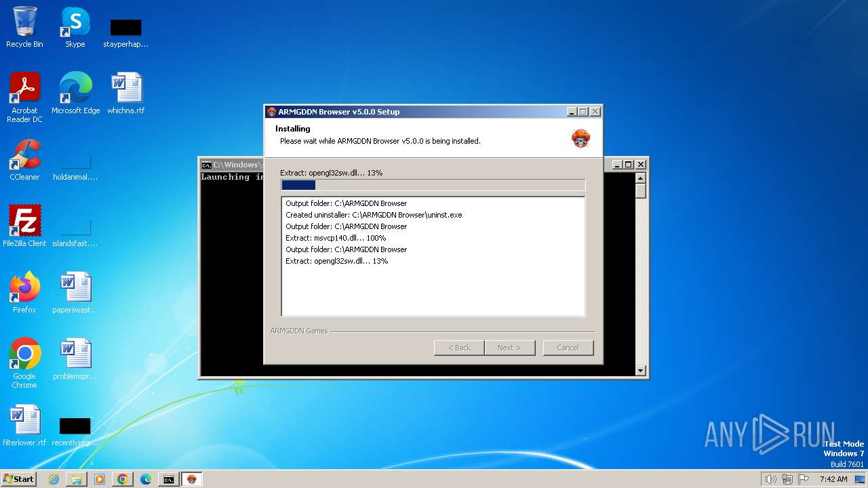This screenshot has width=868, height=488.
Task: Open the FileZilla Client desktop shortcut
Action: (24, 226)
